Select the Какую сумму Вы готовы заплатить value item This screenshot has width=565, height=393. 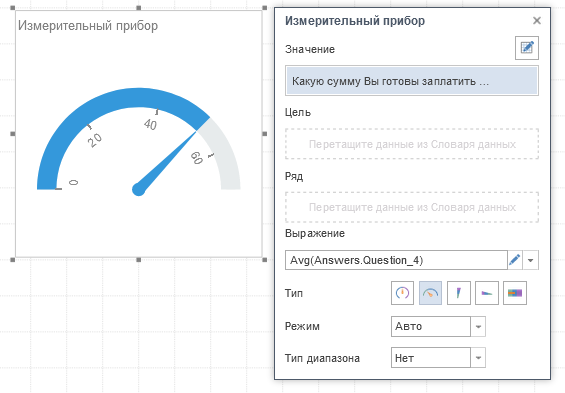[x=412, y=81]
